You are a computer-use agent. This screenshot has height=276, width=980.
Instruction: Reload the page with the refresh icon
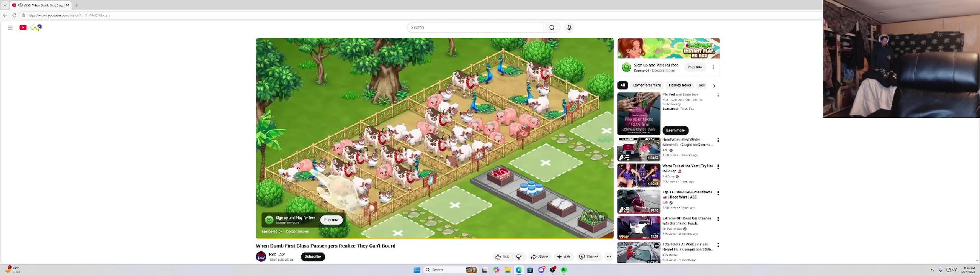(x=14, y=15)
